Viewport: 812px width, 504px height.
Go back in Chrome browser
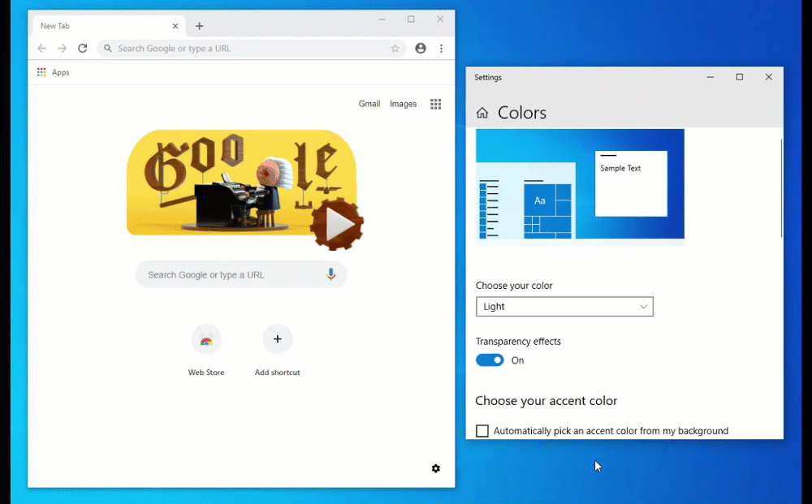click(42, 48)
